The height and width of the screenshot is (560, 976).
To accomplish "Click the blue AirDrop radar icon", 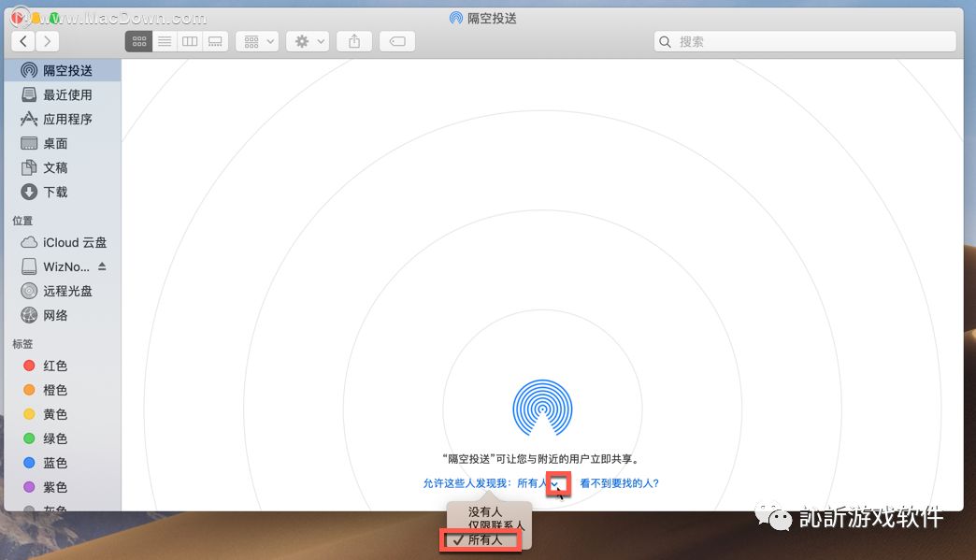I will (x=542, y=408).
